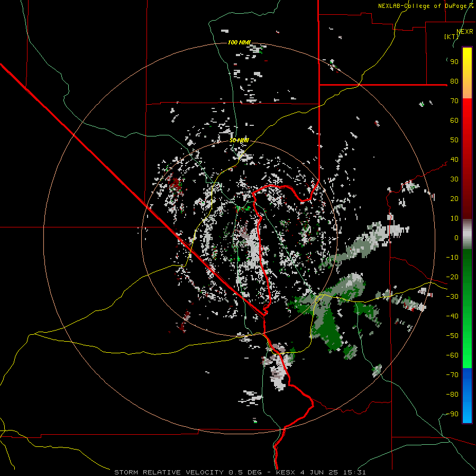Viewport: 476px width, 476px height.
Task: Click the 100 NMI range ring label
Action: 239,42
